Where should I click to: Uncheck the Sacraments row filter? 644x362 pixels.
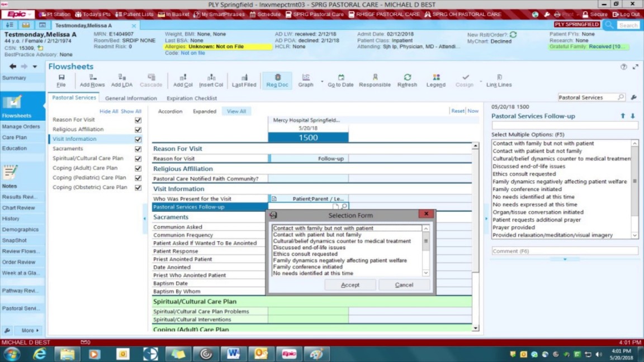click(137, 149)
